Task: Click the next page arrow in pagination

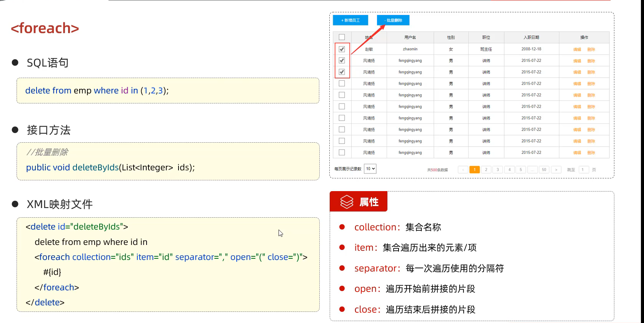Action: [556, 170]
